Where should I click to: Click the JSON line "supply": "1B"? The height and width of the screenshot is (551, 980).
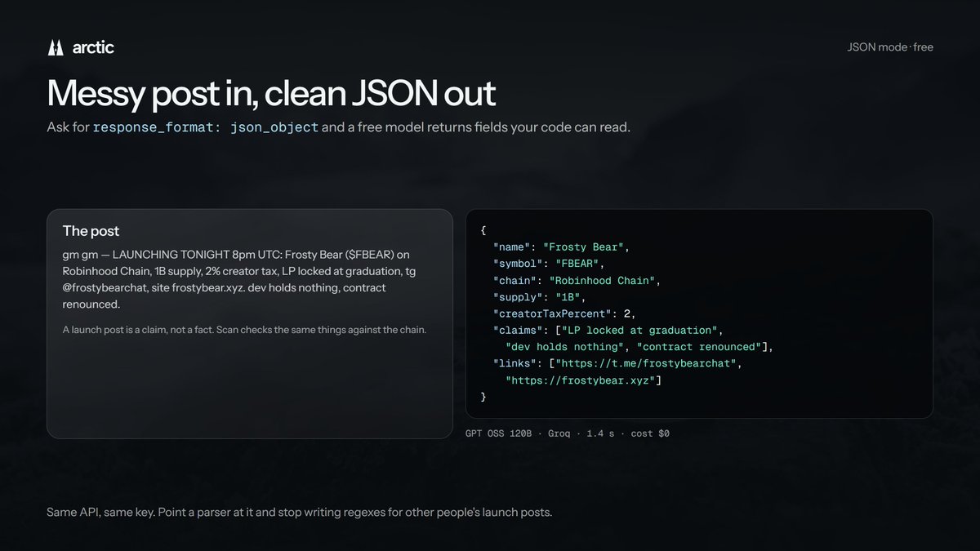coord(541,297)
